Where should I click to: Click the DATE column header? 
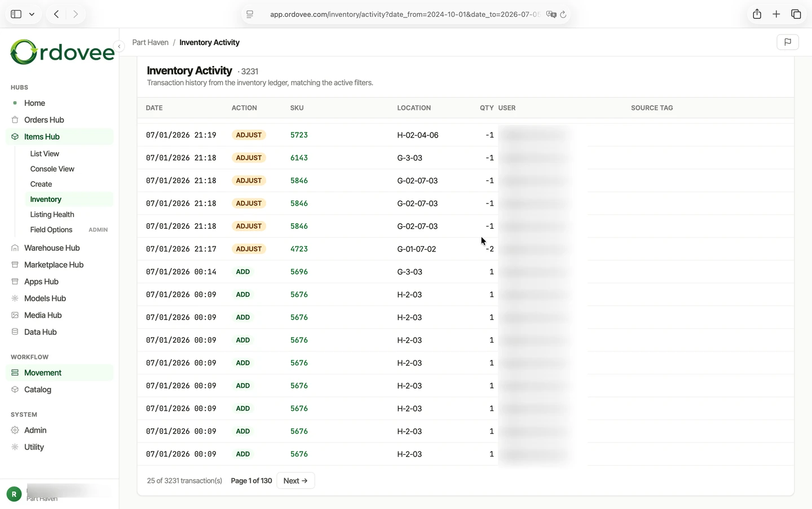click(x=154, y=108)
